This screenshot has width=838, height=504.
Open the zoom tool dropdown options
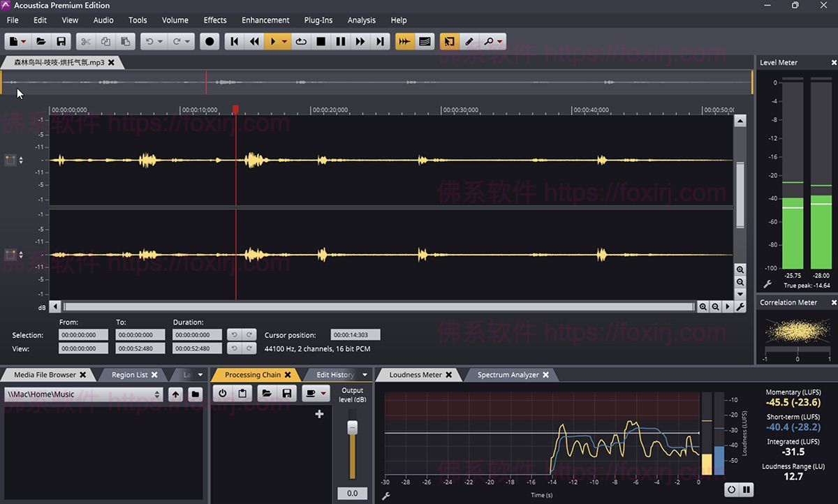click(499, 41)
